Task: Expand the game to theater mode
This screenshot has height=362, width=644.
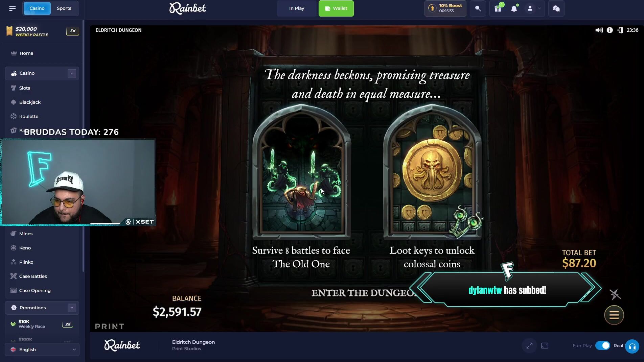Action: pos(545,345)
